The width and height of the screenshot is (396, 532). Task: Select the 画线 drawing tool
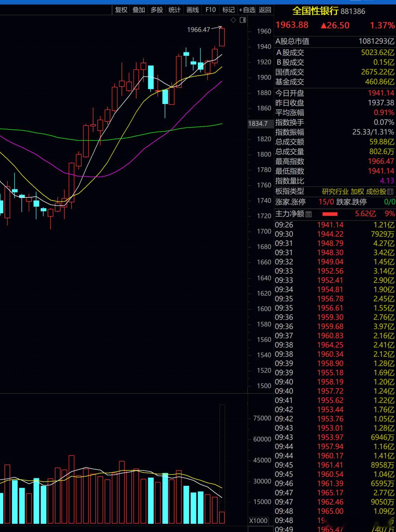193,10
